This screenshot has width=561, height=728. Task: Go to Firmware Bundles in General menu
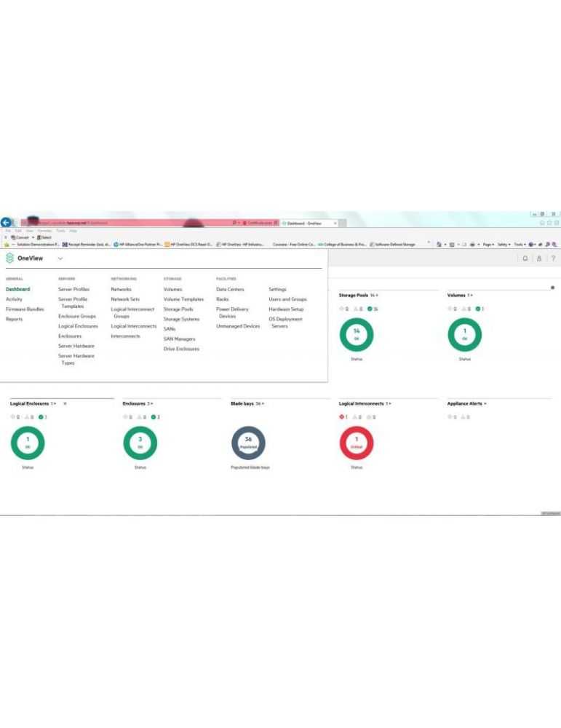pyautogui.click(x=25, y=309)
